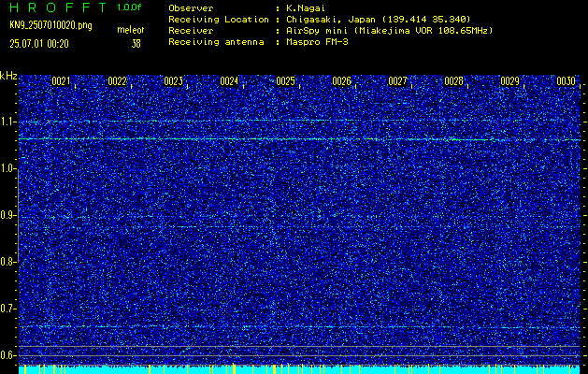Click the Observer field label
Image resolution: width=588 pixels, height=374 pixels.
191,8
